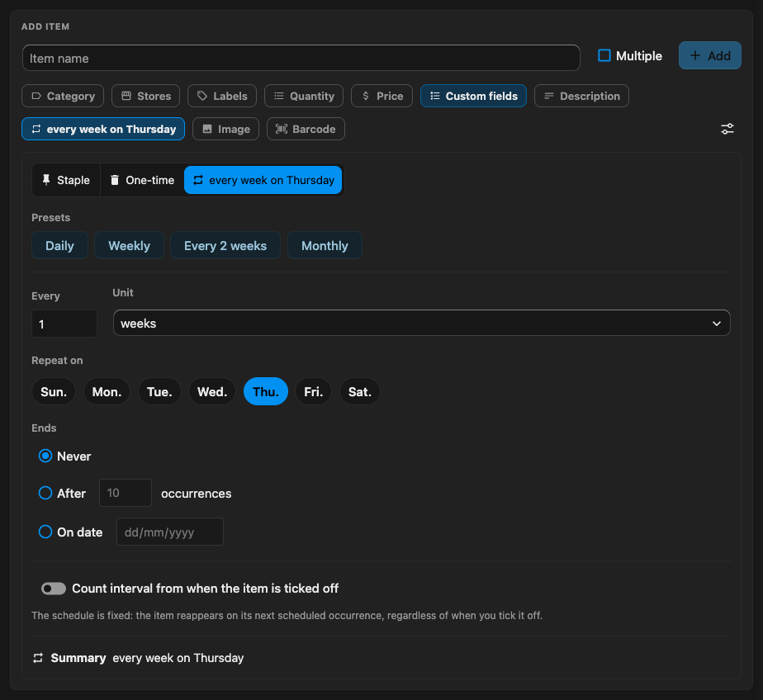Click the 'every week on Thursday' recurrence chip

[103, 129]
